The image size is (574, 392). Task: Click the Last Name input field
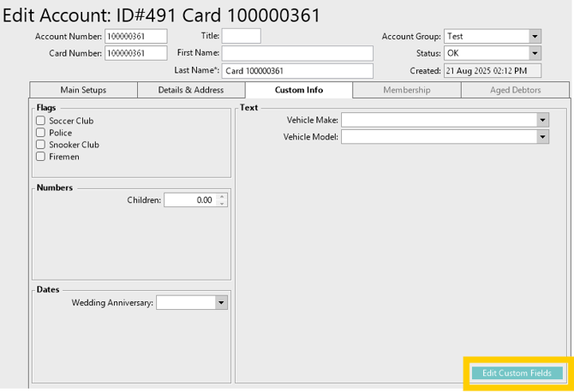pos(297,71)
